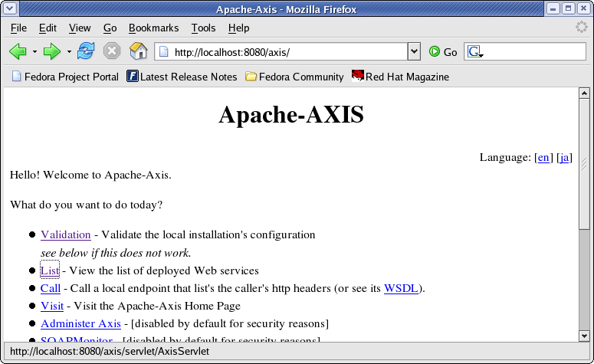Screen dimensions: 594x364
Task: Click the Stop loading icon
Action: pos(112,51)
